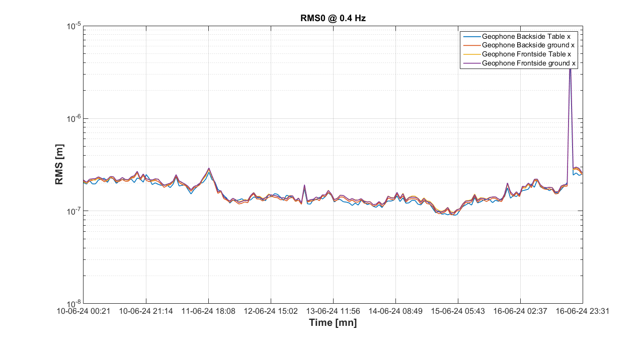This screenshot has height=341, width=644.
Task: Click the blue line sample in legend
Action: pyautogui.click(x=471, y=36)
